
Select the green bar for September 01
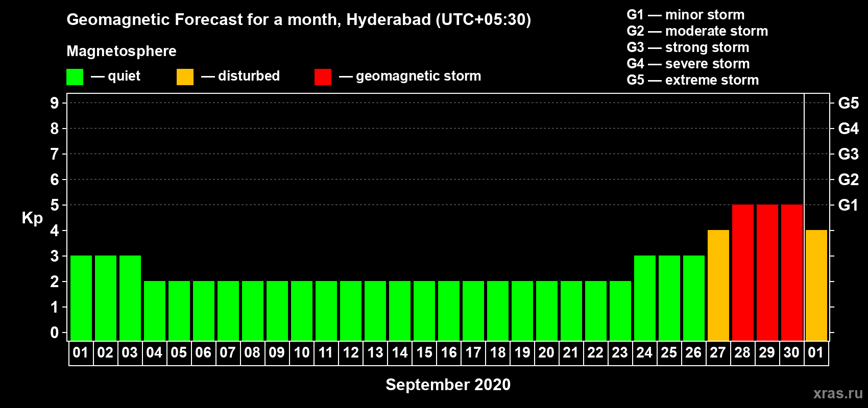81,298
